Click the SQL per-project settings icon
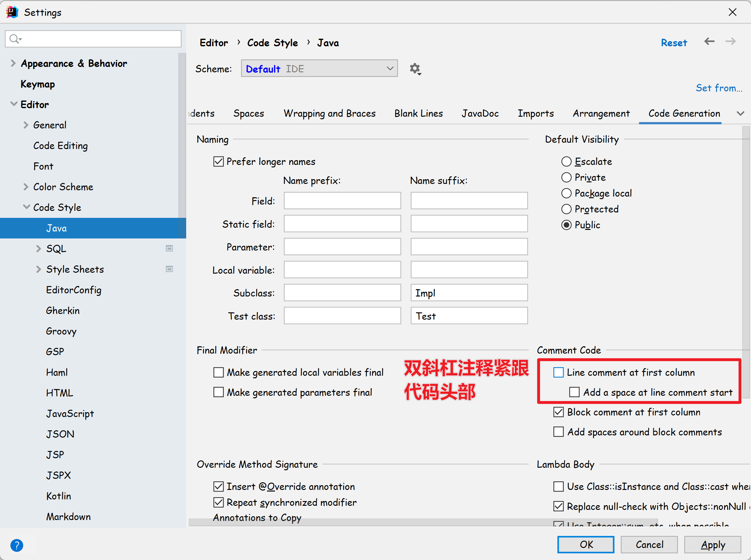This screenshot has width=751, height=560. tap(169, 249)
